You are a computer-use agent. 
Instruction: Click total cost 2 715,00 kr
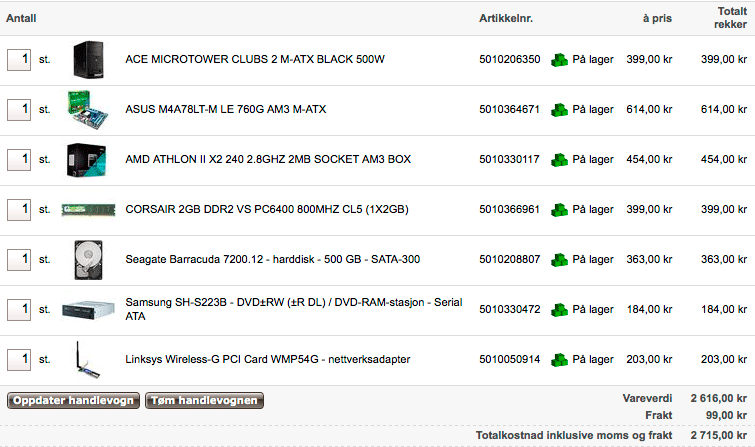click(x=719, y=435)
